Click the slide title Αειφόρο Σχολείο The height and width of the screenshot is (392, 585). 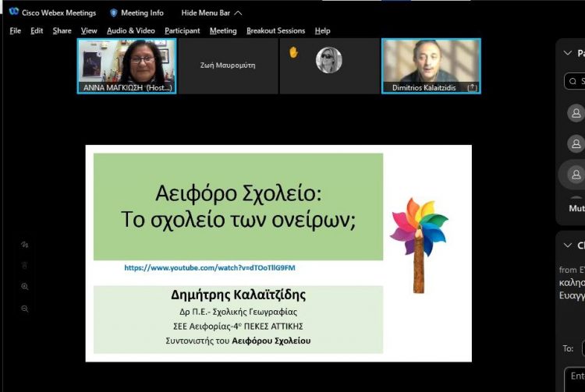click(x=239, y=193)
